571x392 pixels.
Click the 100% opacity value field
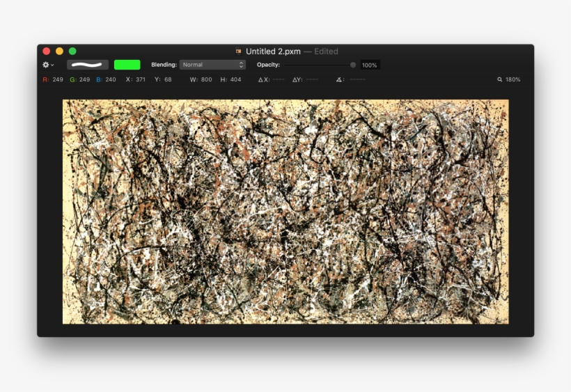370,65
